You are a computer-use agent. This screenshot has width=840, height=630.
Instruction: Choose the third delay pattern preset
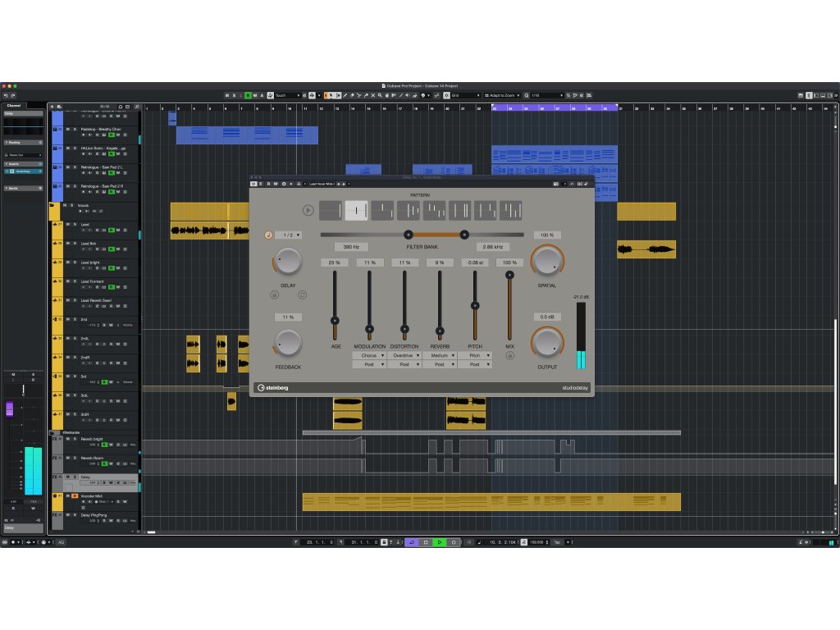pyautogui.click(x=382, y=211)
